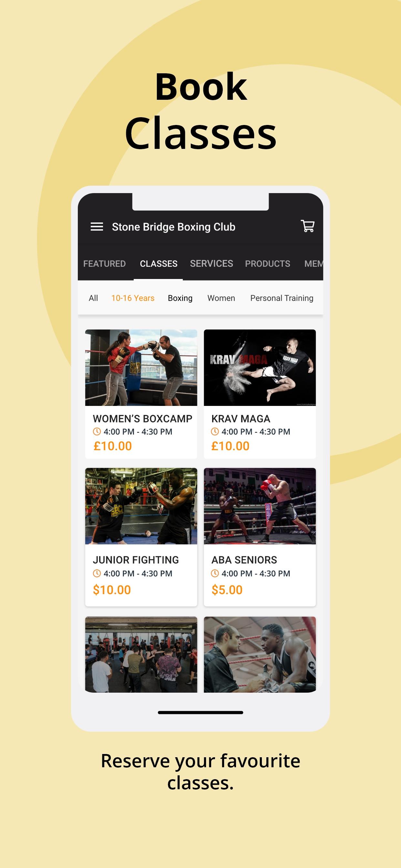The image size is (401, 868).
Task: Switch to the Featured tab
Action: pos(105,263)
